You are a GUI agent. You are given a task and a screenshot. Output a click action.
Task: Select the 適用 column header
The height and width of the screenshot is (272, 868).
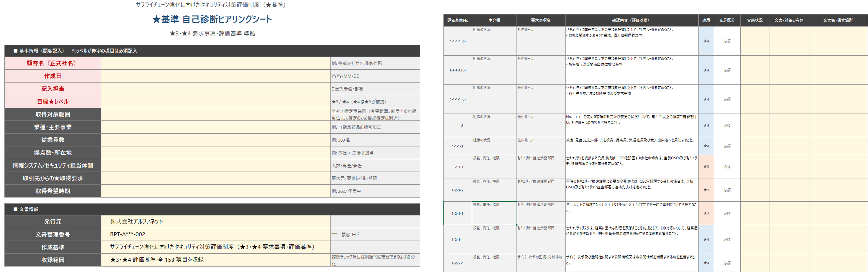[706, 20]
